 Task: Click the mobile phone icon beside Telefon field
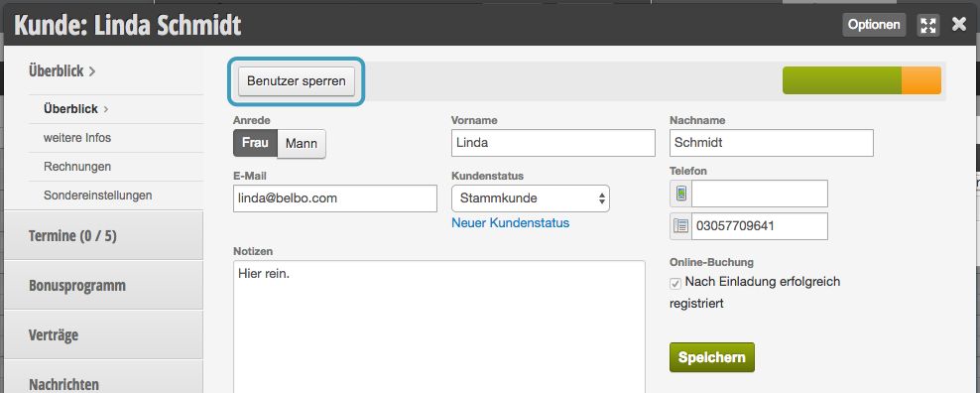coord(680,194)
